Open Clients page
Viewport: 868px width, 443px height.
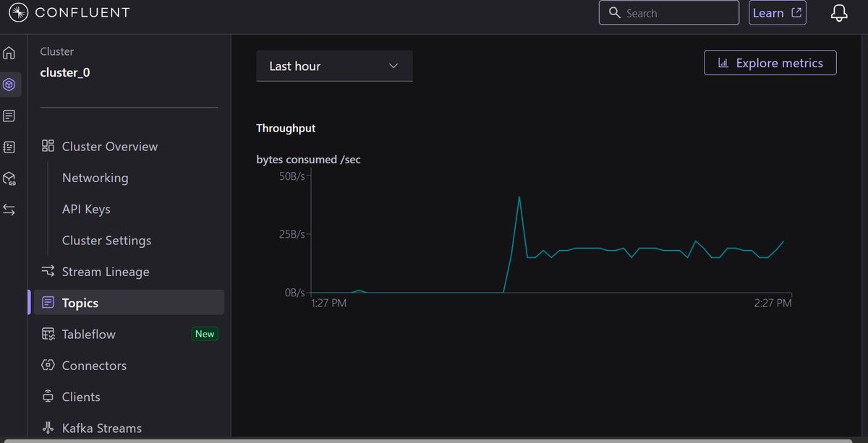(x=81, y=397)
